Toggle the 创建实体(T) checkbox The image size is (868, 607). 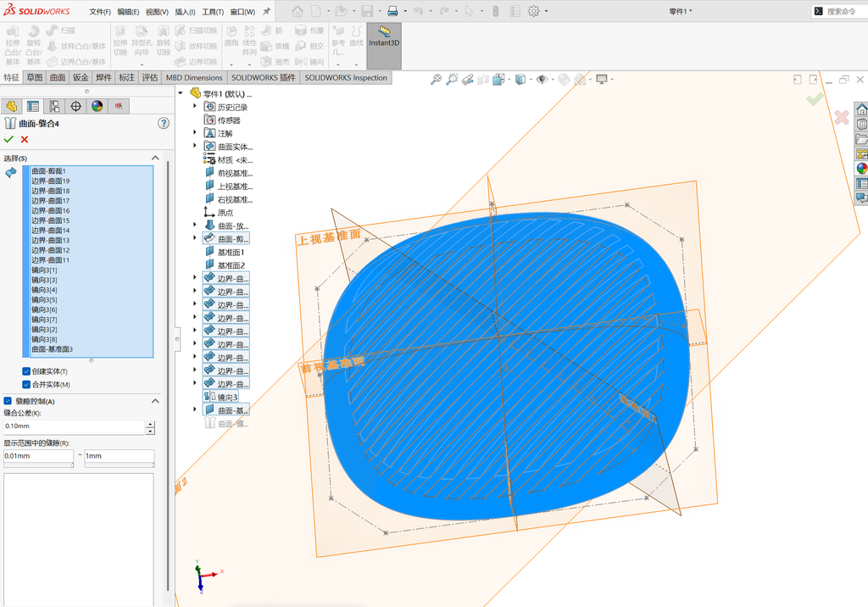(26, 371)
